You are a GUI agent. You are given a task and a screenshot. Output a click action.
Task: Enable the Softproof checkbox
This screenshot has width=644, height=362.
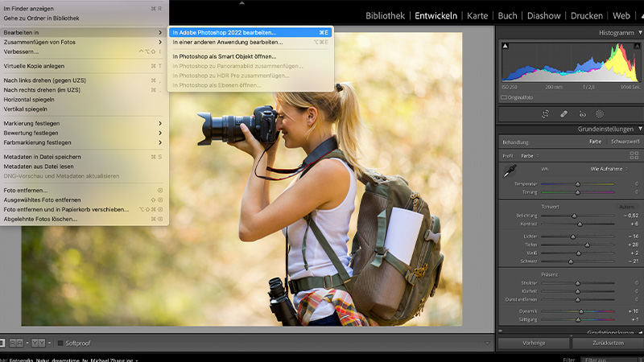(60, 343)
